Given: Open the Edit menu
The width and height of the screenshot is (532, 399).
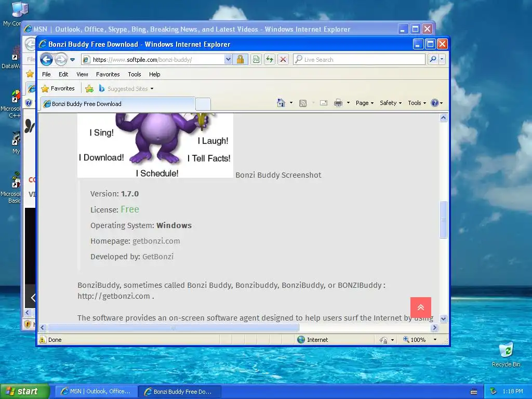Looking at the screenshot, I should [x=63, y=74].
